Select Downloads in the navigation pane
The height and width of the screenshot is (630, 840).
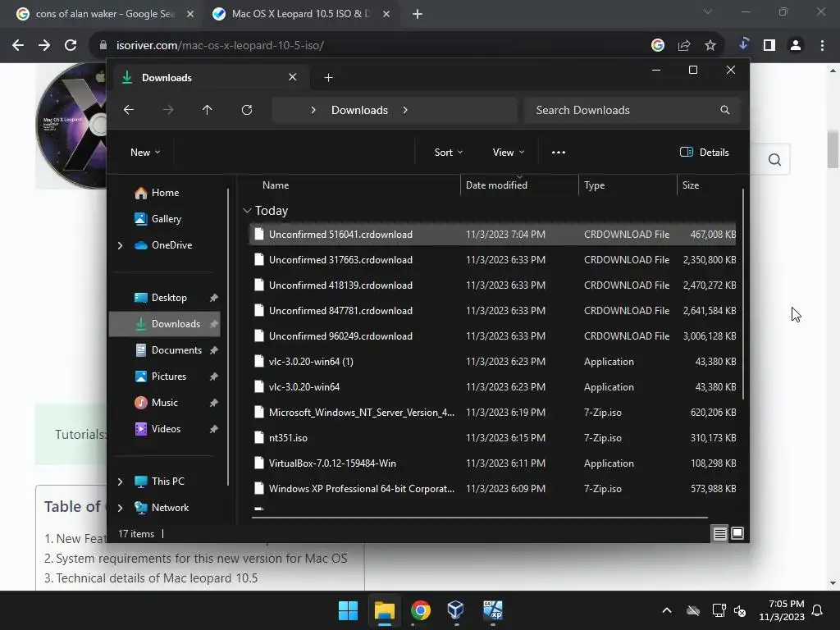tap(164, 324)
